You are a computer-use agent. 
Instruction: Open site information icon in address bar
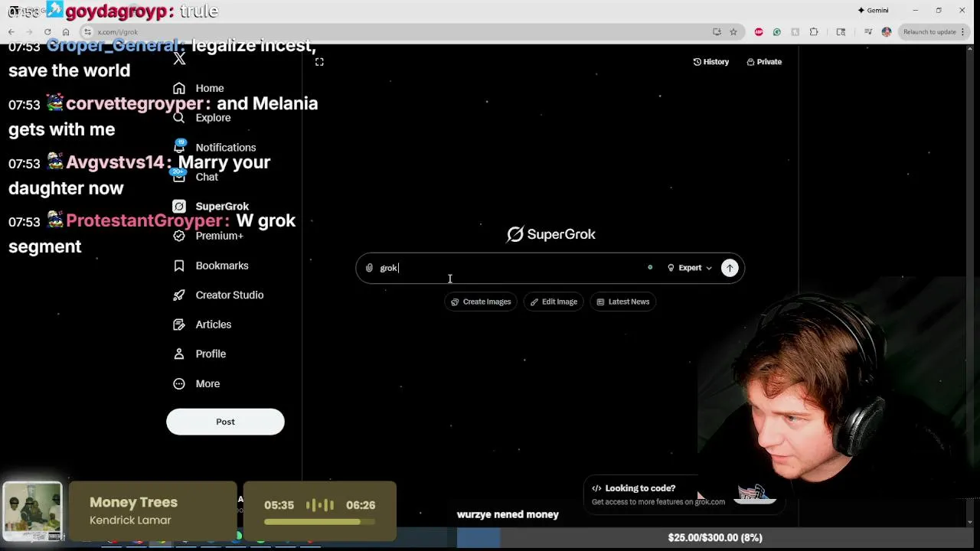click(88, 32)
